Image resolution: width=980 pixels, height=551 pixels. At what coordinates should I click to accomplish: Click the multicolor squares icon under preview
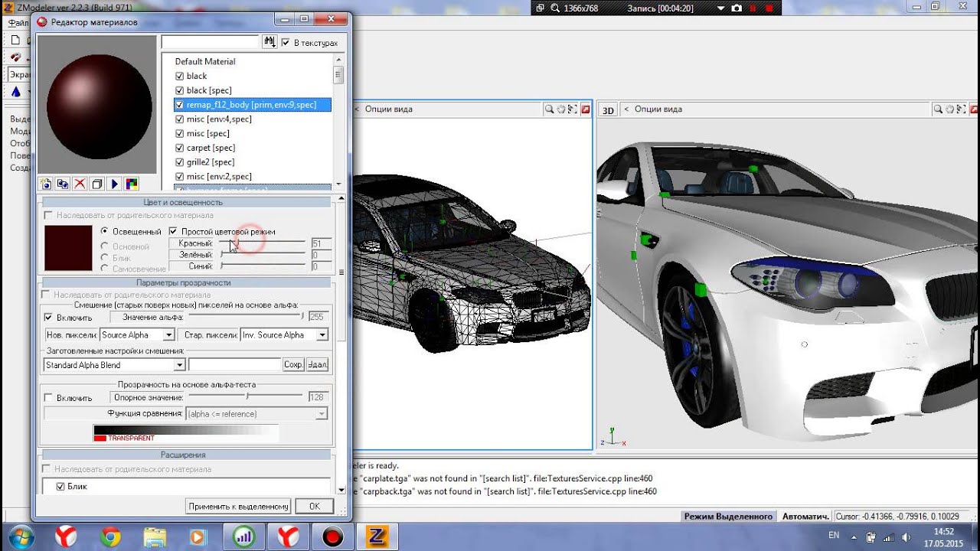coord(132,184)
